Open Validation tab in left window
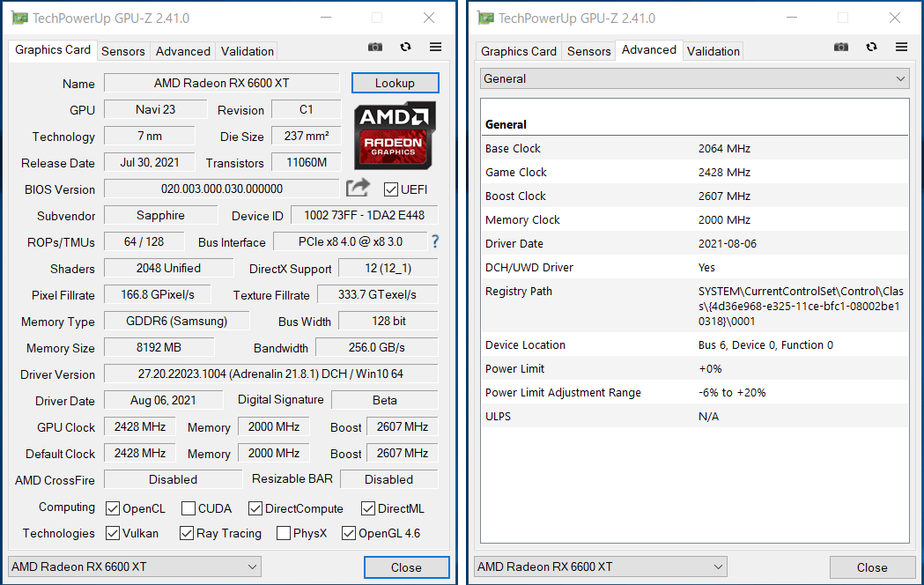 tap(247, 51)
